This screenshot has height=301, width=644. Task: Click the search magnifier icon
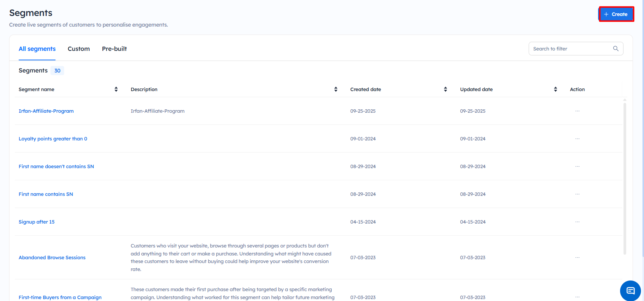click(x=616, y=49)
